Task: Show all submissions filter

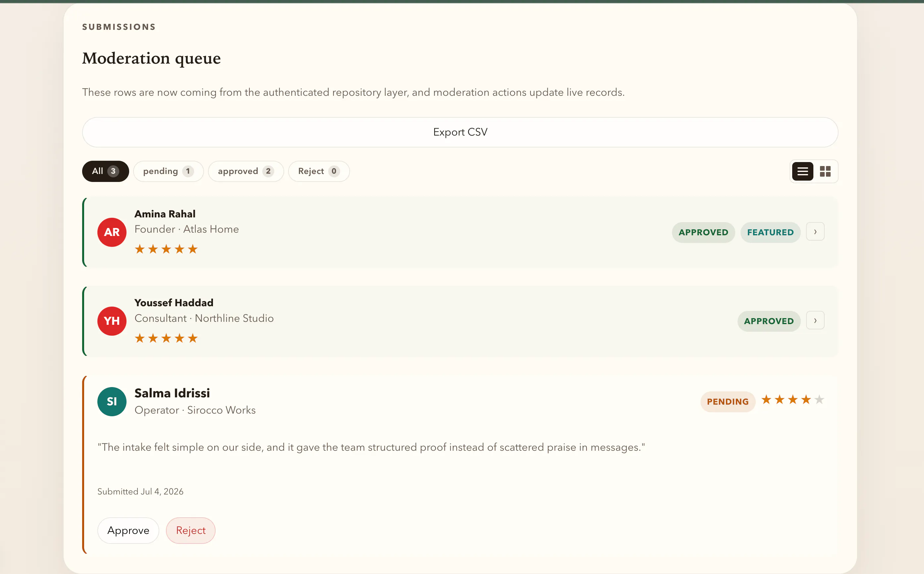Action: pos(105,171)
